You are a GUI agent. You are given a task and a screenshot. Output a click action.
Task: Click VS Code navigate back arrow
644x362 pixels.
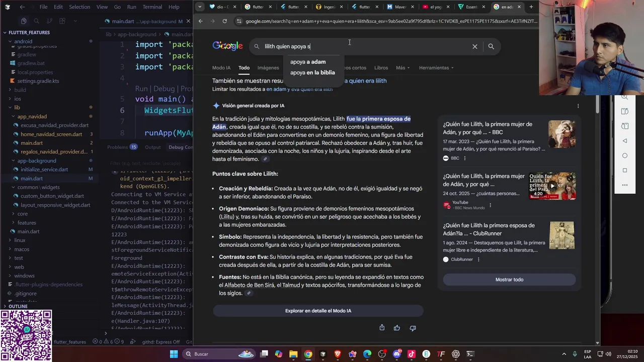tap(22, 7)
